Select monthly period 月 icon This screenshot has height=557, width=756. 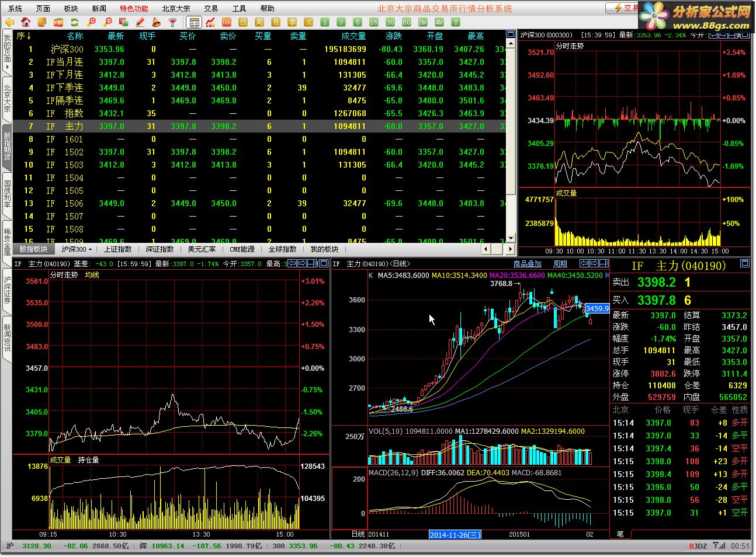tap(276, 22)
